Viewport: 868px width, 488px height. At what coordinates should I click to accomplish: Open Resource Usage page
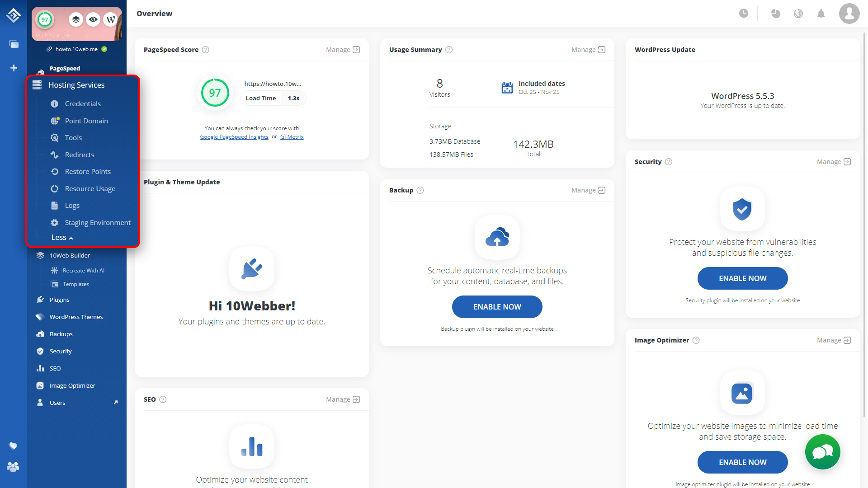pos(90,189)
